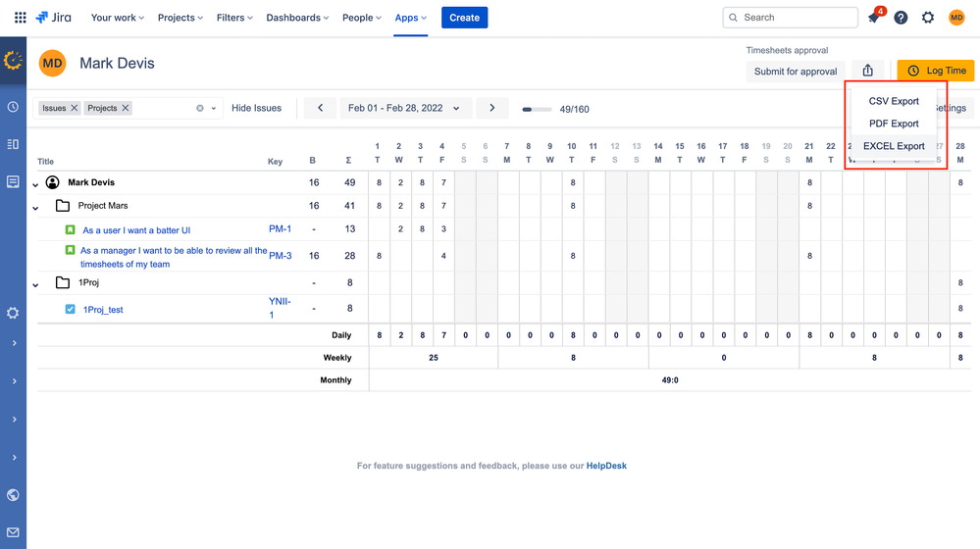Open the People menu

click(361, 18)
